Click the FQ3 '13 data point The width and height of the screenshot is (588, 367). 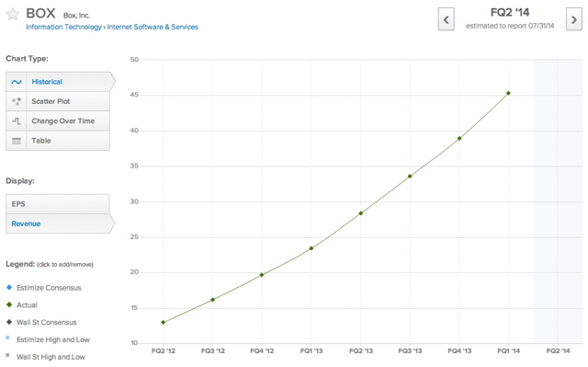coord(410,176)
